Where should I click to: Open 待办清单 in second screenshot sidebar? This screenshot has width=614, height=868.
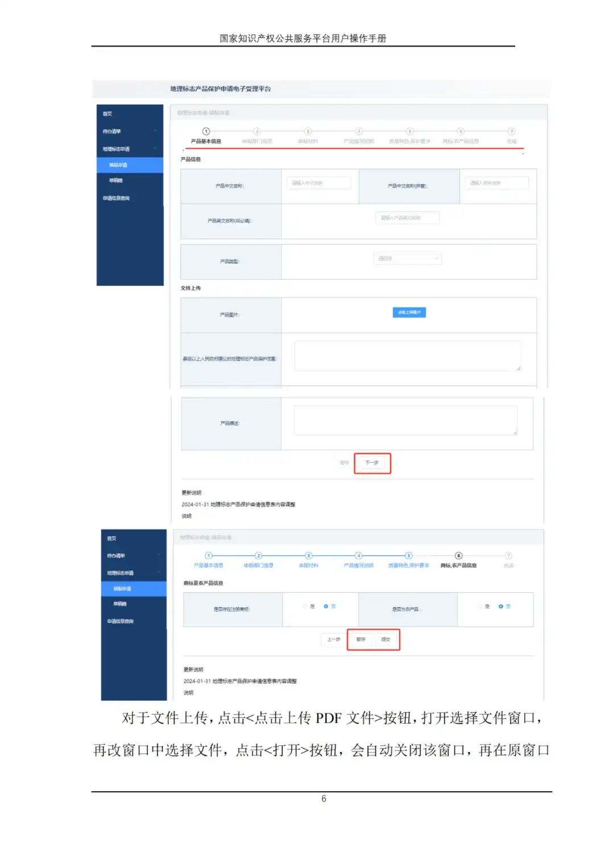(116, 555)
